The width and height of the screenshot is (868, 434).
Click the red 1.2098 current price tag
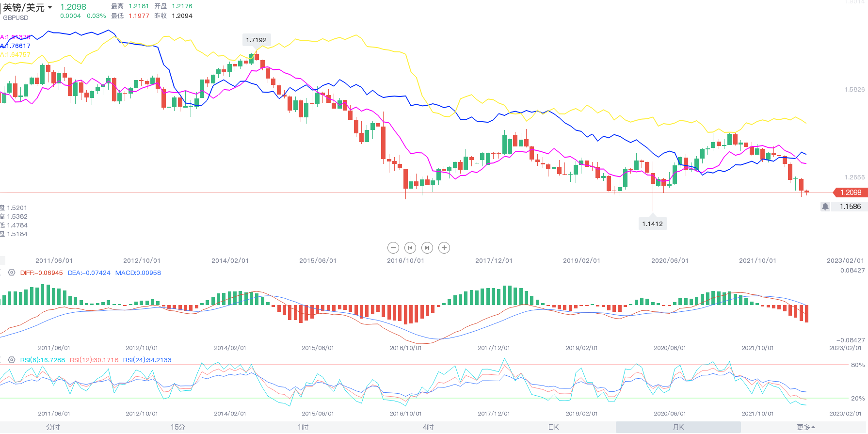(850, 193)
